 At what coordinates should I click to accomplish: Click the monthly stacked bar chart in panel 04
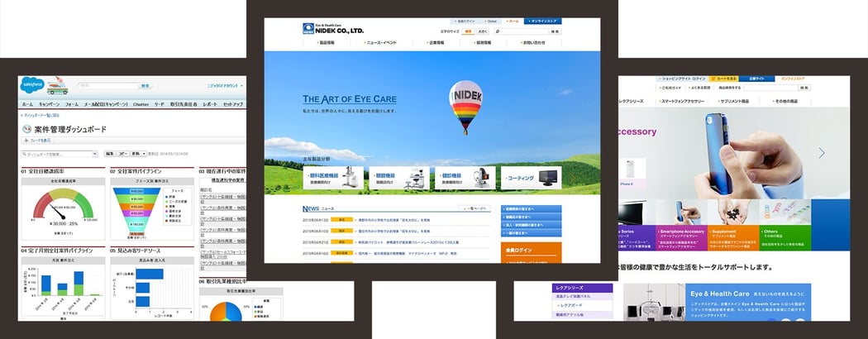click(63, 281)
